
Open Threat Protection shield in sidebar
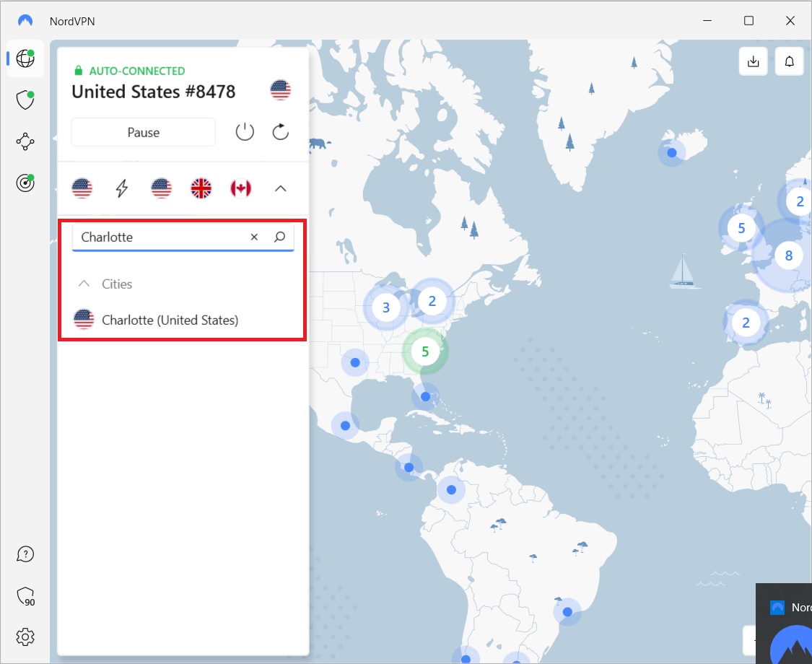(x=25, y=100)
